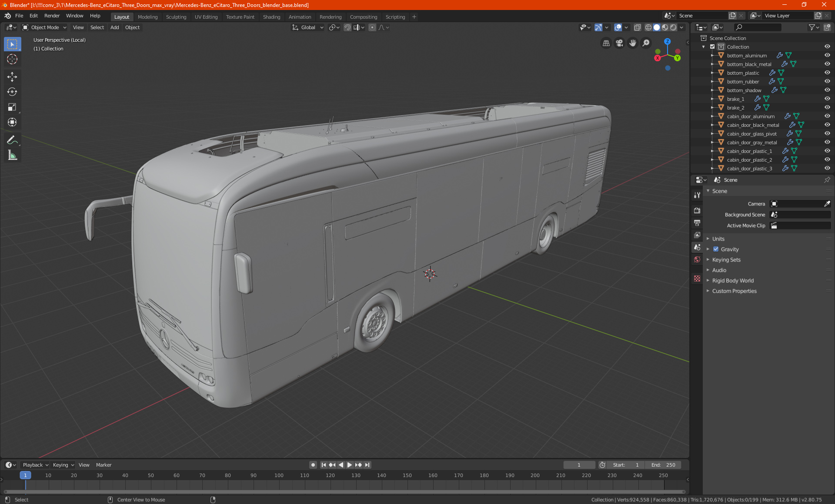Image resolution: width=835 pixels, height=504 pixels.
Task: Open the Object Mode dropdown
Action: (x=44, y=27)
